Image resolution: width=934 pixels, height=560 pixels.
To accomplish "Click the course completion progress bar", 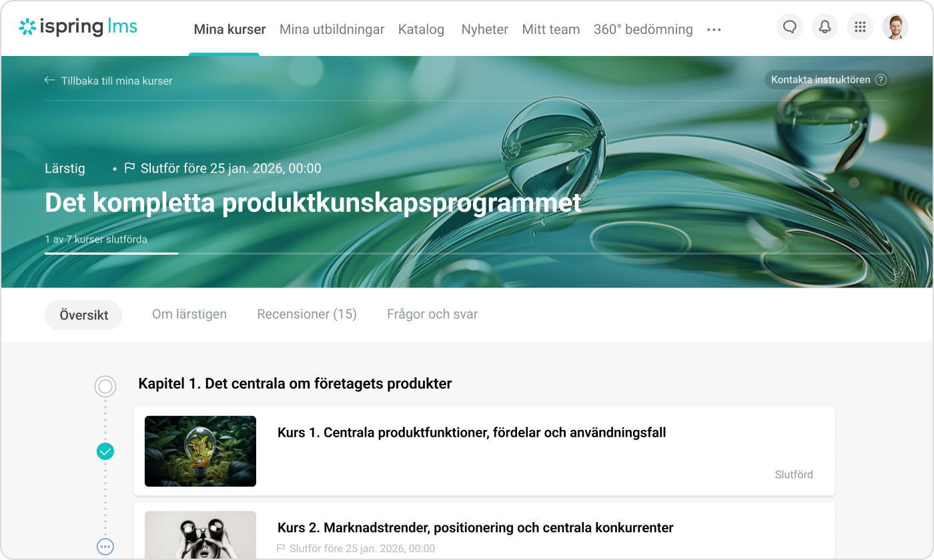I will (467, 253).
